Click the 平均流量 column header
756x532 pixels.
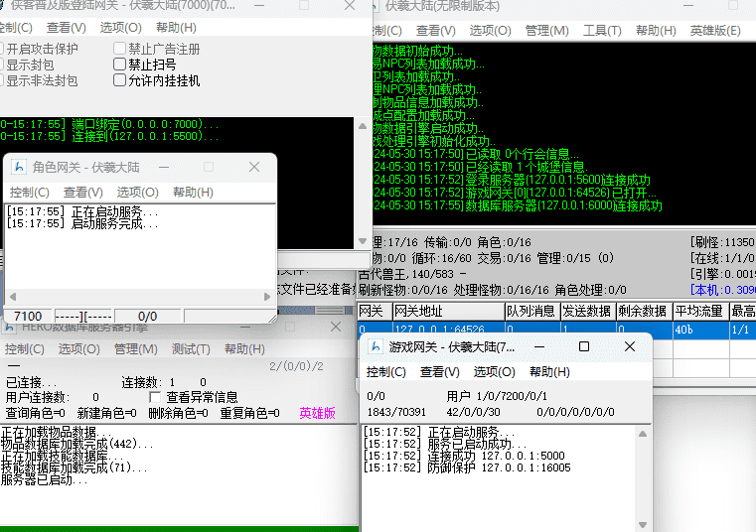[x=700, y=312]
